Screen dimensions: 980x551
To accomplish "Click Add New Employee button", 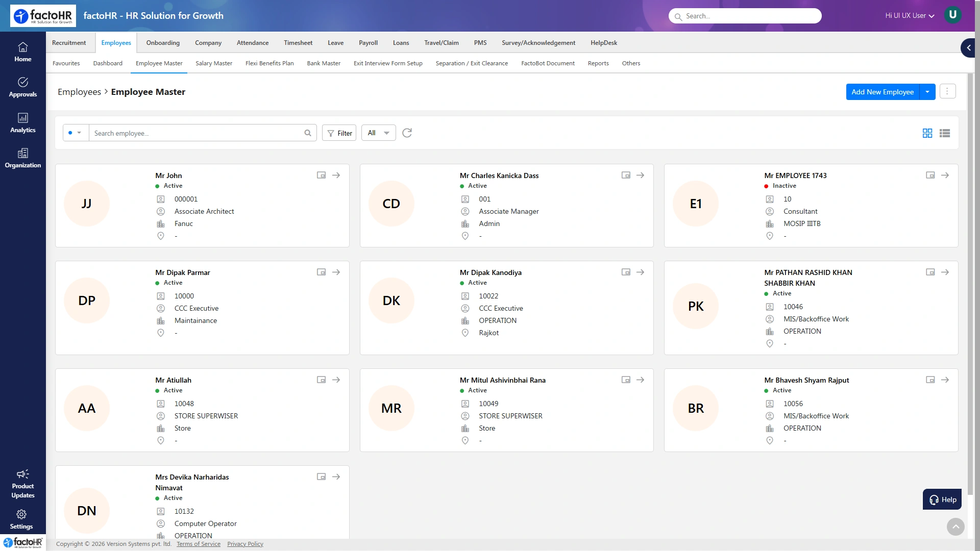I will point(883,92).
